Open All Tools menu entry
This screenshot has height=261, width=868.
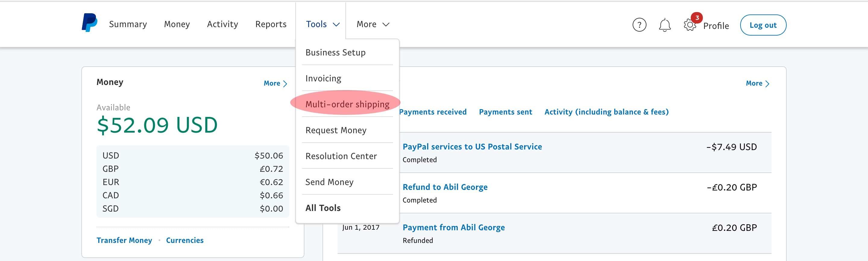click(323, 208)
